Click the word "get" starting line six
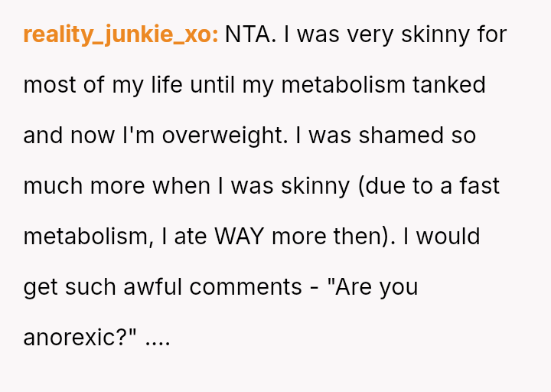The width and height of the screenshot is (551, 392). click(38, 286)
